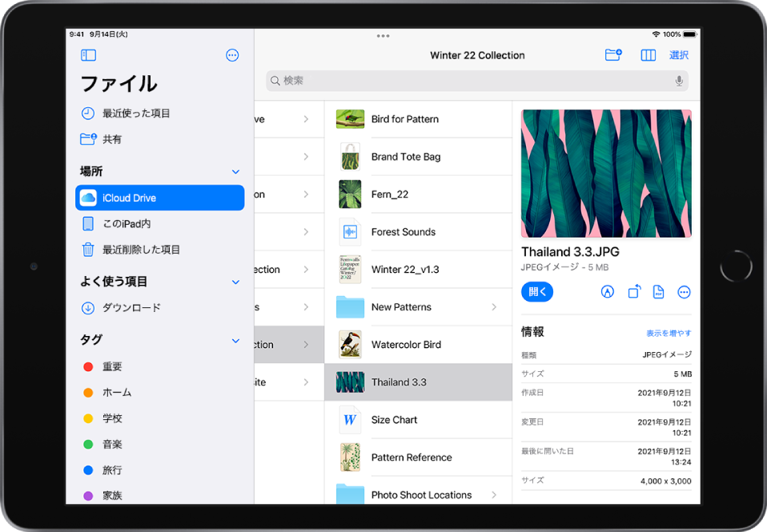Tap the microphone icon in search bar
This screenshot has width=767, height=532.
pyautogui.click(x=679, y=81)
